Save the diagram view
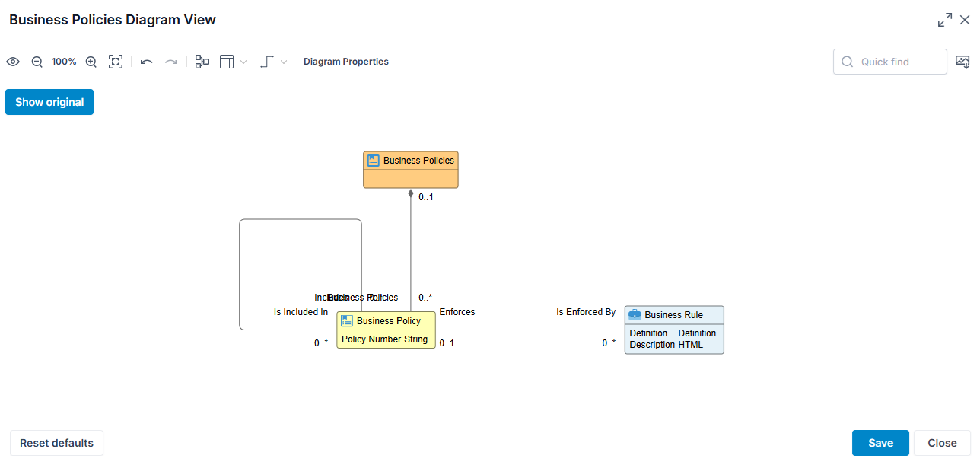This screenshot has height=465, width=980. [x=880, y=443]
